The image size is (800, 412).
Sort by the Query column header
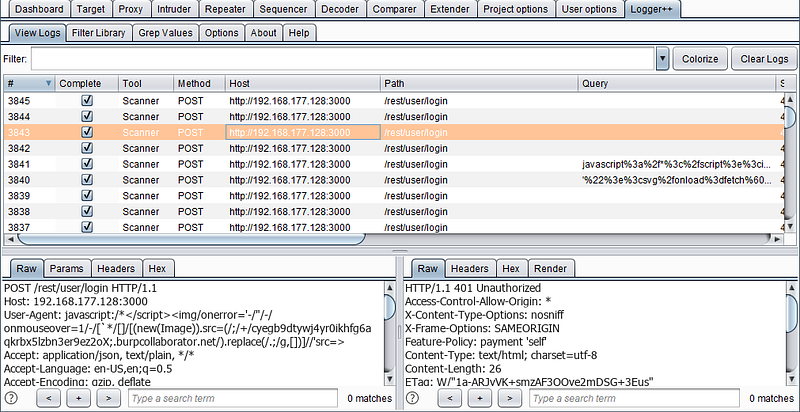(x=677, y=83)
